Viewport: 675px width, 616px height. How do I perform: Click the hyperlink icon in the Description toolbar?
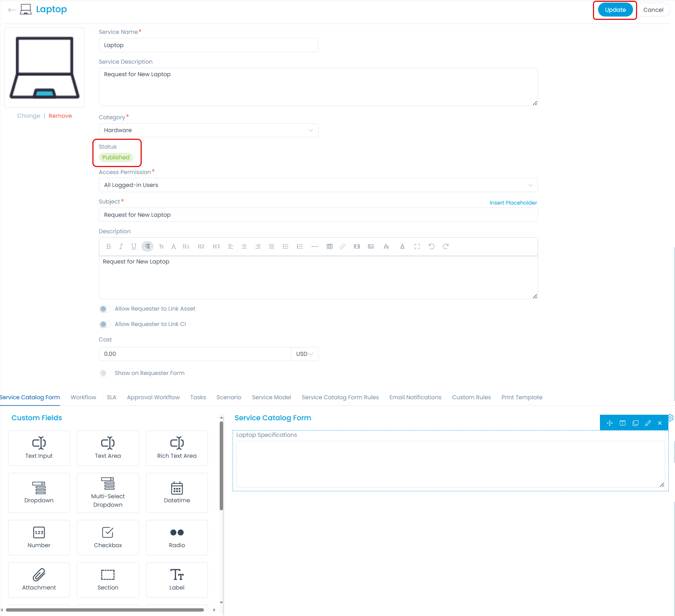coord(343,247)
